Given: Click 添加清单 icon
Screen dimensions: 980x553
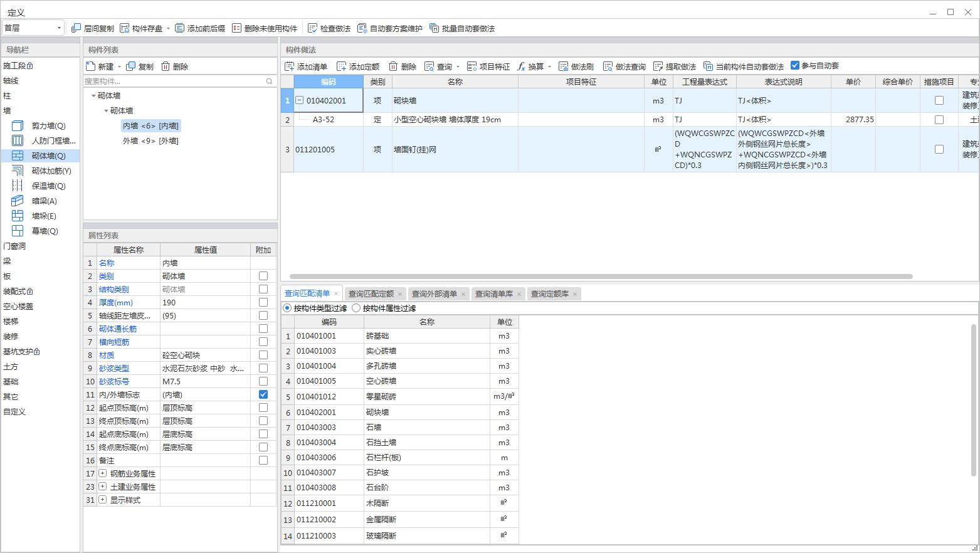Looking at the screenshot, I should pos(289,66).
